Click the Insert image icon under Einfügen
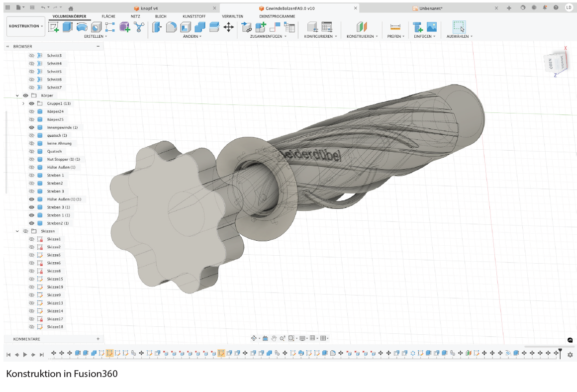 [431, 27]
